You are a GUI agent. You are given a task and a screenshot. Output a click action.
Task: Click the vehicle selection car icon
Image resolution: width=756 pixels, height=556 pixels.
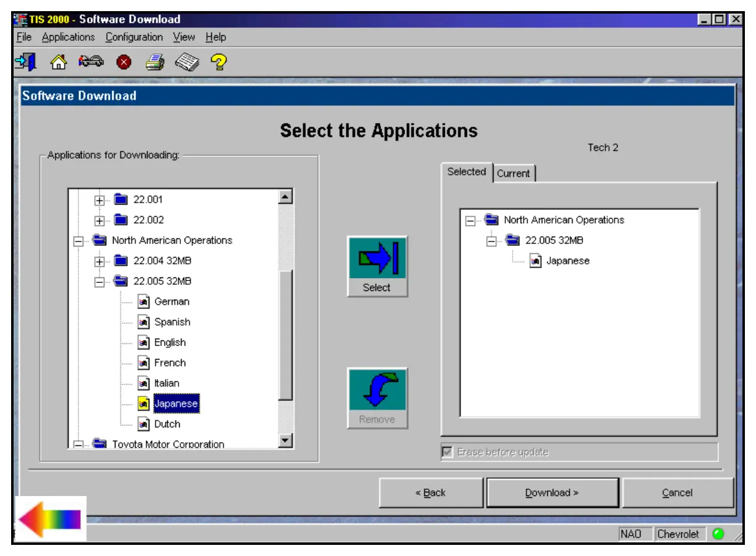click(91, 62)
